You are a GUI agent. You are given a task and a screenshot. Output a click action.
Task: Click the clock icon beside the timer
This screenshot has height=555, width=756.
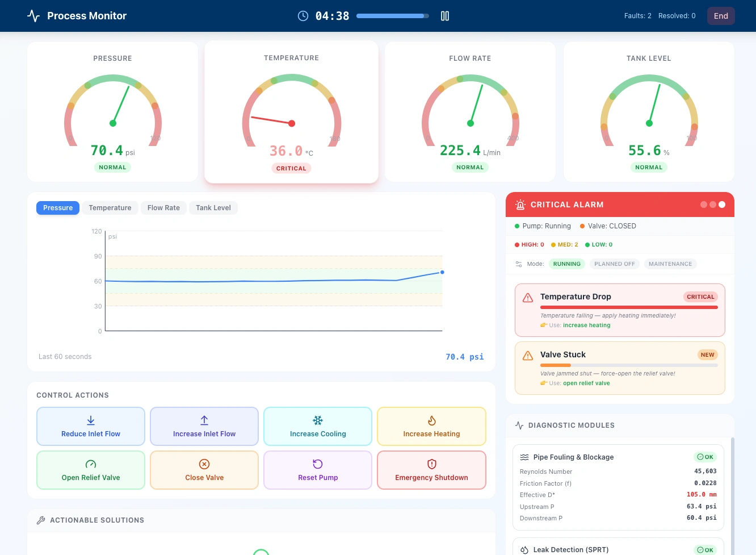coord(303,16)
